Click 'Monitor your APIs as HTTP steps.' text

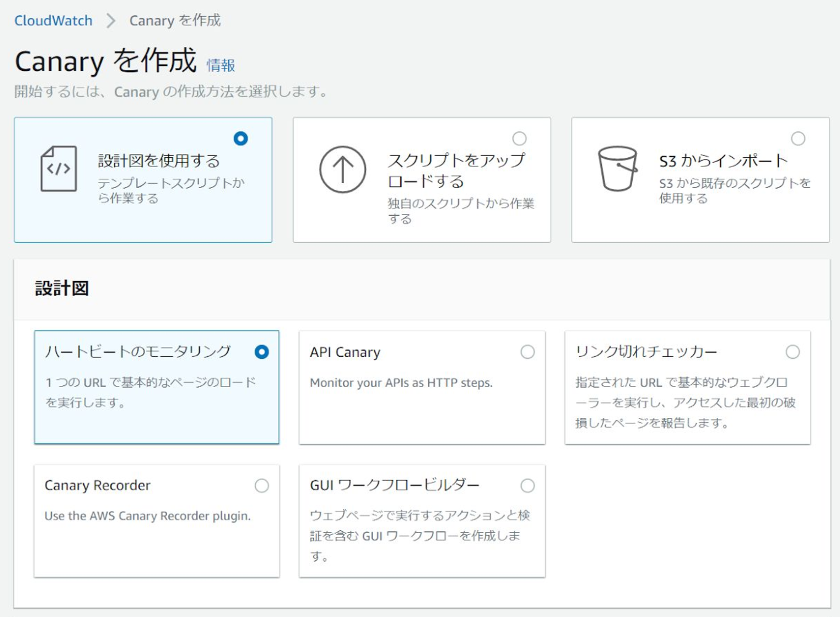(x=401, y=383)
